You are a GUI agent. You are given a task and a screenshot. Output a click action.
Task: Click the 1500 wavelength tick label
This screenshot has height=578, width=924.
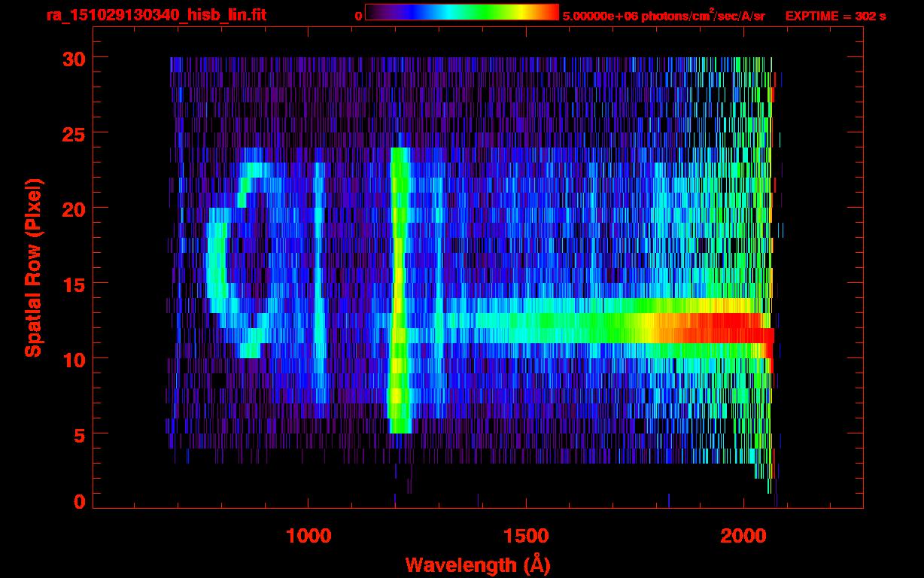[526, 536]
